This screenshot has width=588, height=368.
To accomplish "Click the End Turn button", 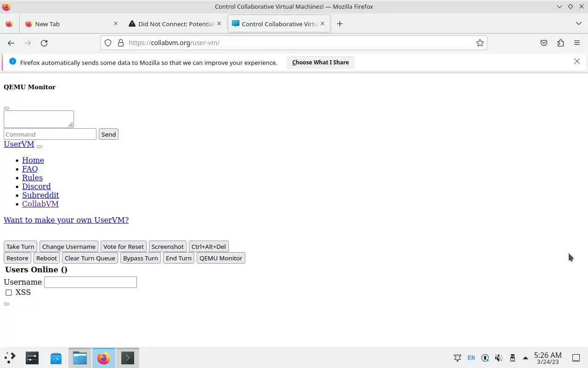I will [x=179, y=258].
